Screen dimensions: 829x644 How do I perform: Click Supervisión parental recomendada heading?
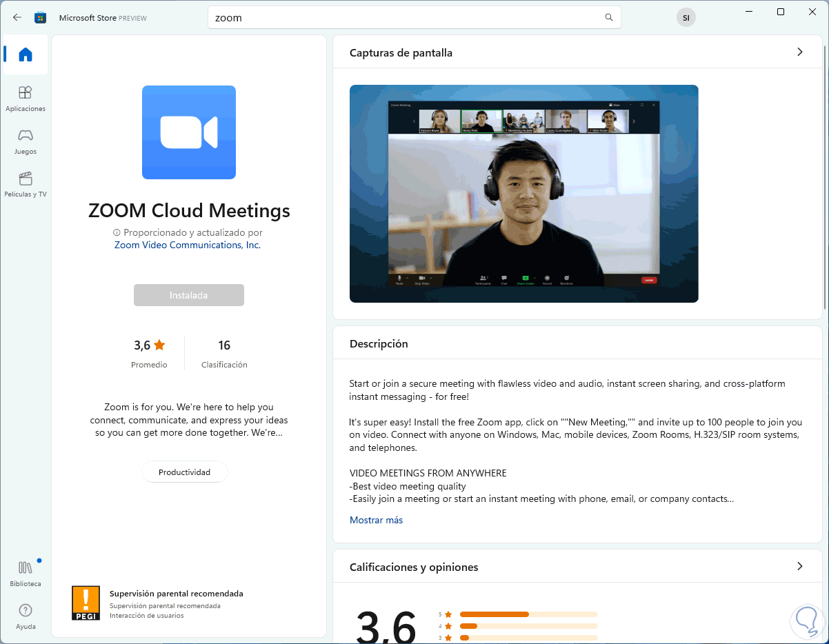click(x=177, y=594)
